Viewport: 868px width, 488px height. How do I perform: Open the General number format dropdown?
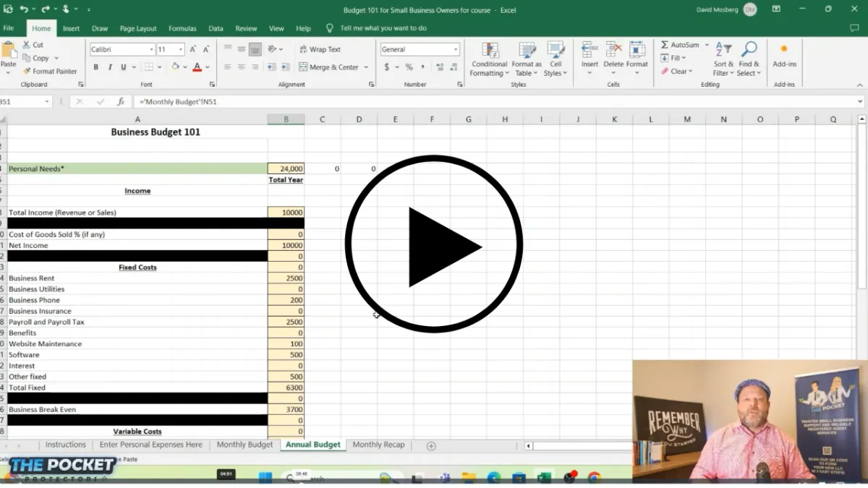(x=456, y=50)
